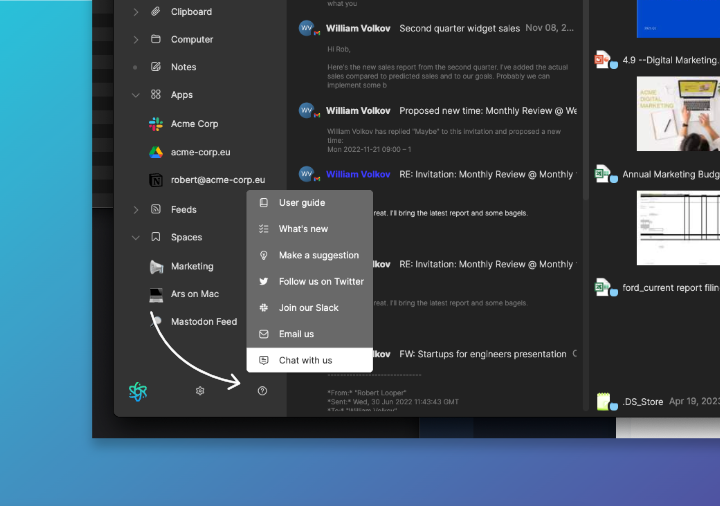
Task: Select Join our Slack menu item
Action: pos(308,308)
